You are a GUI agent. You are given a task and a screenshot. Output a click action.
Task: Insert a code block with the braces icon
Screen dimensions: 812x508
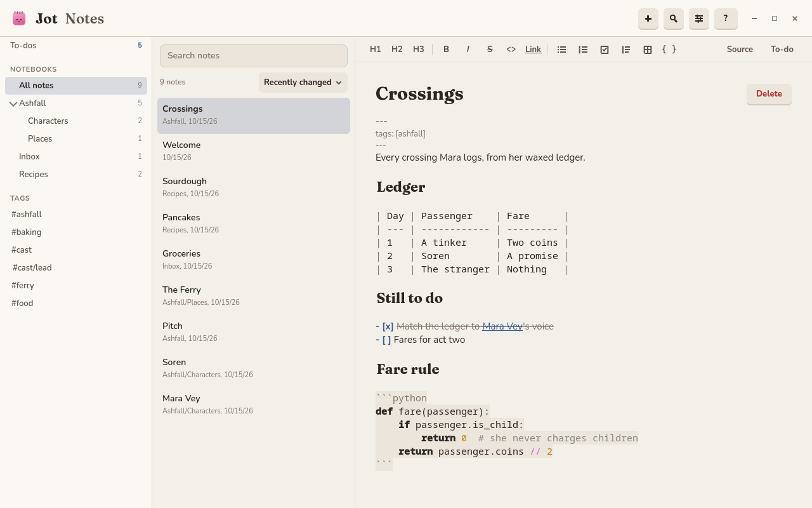click(669, 49)
